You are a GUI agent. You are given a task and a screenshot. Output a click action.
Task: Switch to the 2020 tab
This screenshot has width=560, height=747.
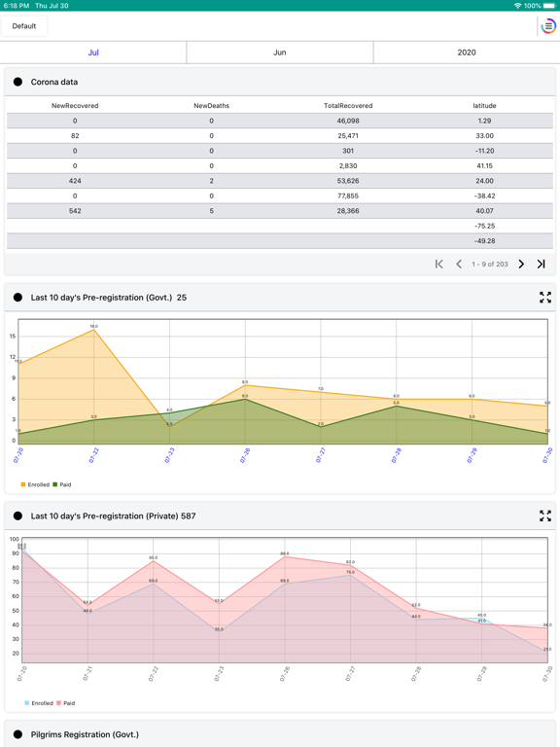pos(467,53)
